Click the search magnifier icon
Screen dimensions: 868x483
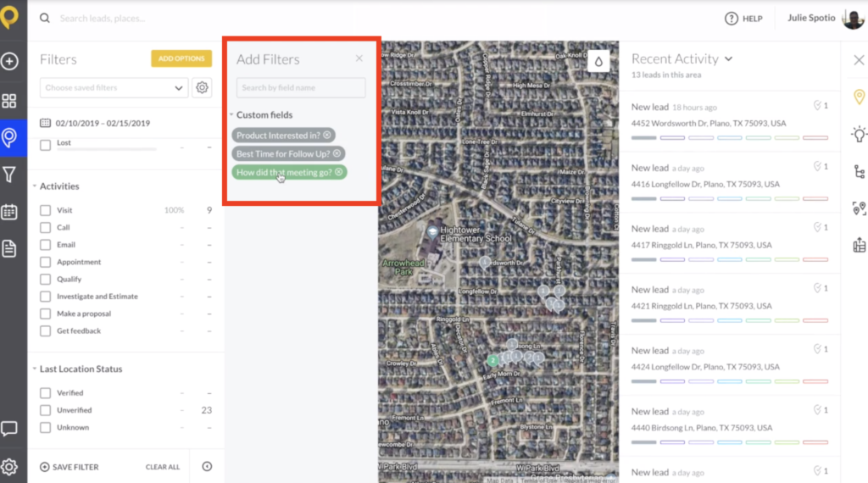(45, 19)
